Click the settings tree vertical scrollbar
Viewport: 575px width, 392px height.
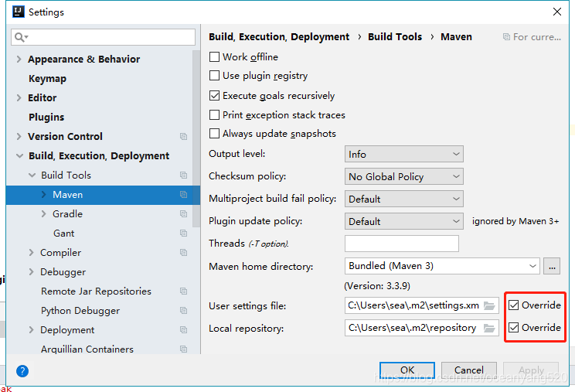pyautogui.click(x=196, y=139)
